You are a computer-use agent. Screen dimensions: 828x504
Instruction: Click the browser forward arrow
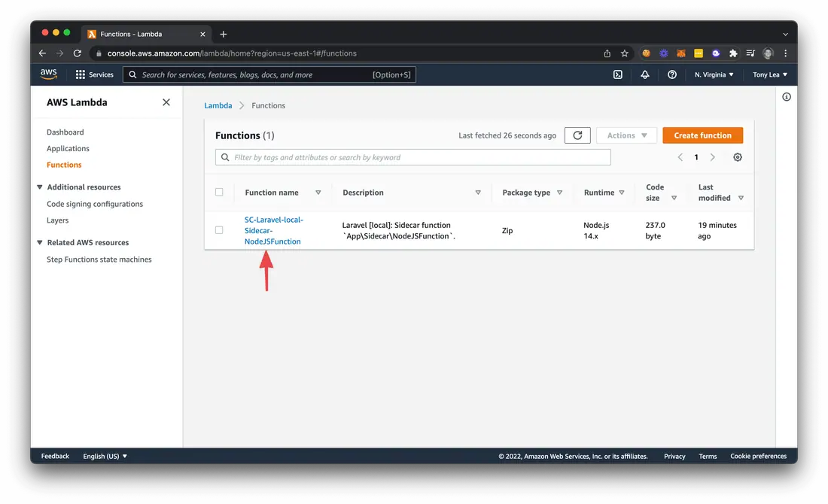[59, 53]
